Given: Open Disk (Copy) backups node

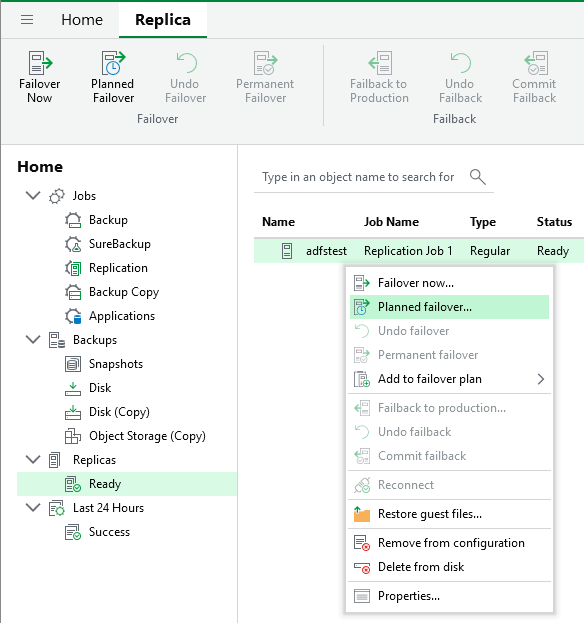Looking at the screenshot, I should pos(119,412).
